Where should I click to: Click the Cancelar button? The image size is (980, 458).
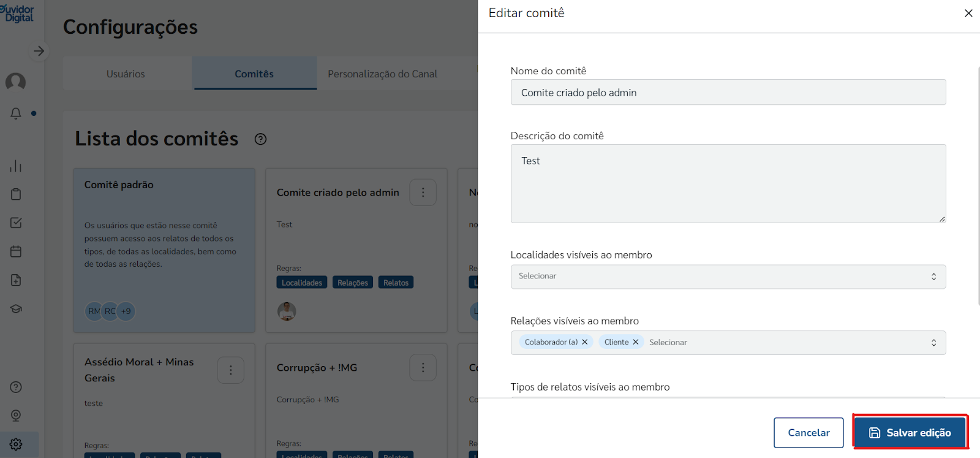[809, 433]
